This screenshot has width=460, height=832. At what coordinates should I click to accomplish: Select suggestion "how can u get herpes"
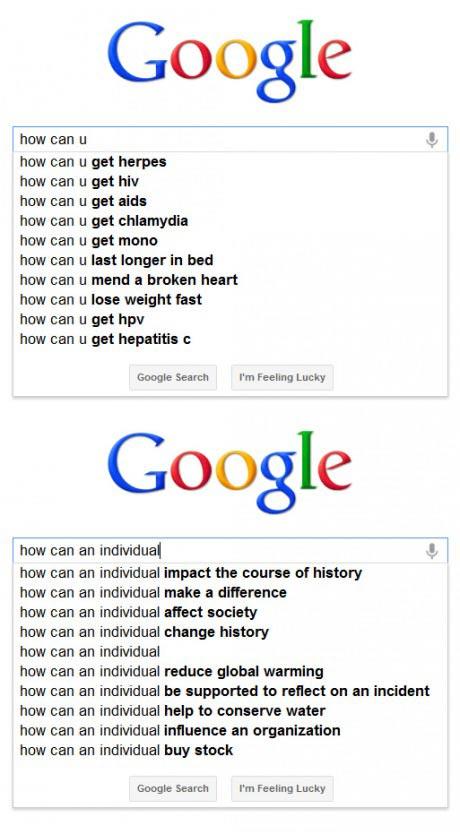[230, 162]
